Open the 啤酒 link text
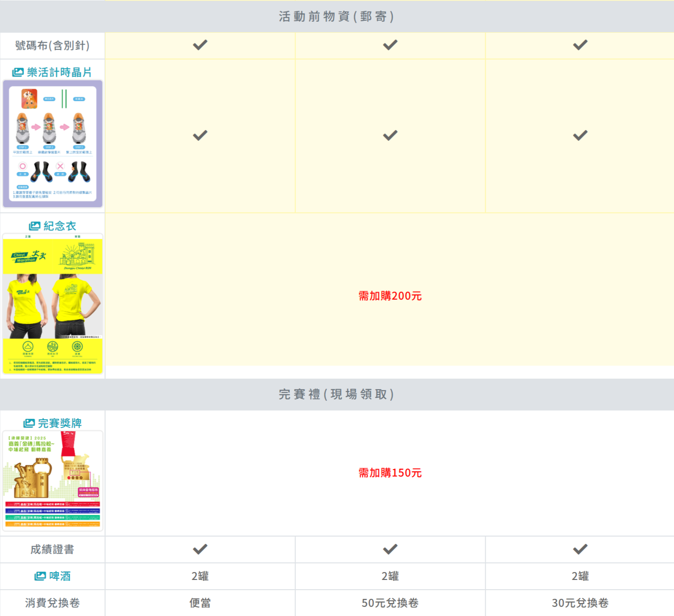This screenshot has height=616, width=674. click(x=60, y=576)
